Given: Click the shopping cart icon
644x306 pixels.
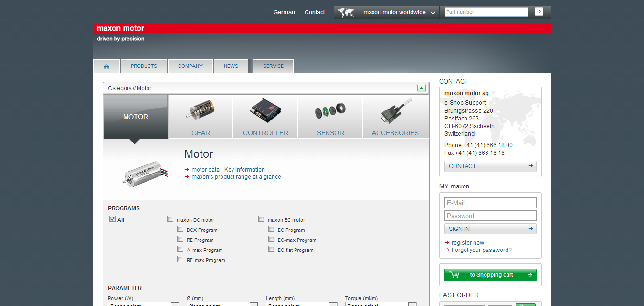Looking at the screenshot, I should pos(454,275).
